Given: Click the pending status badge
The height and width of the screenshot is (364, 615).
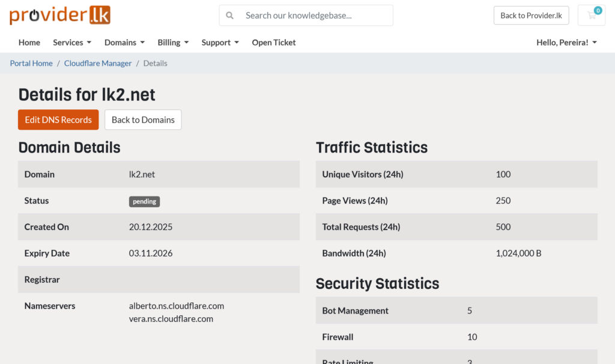Looking at the screenshot, I should [144, 201].
